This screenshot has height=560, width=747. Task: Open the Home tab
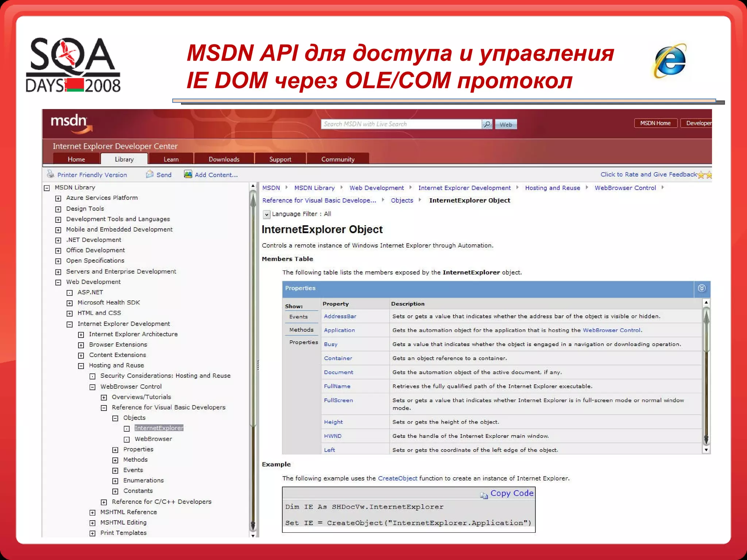pyautogui.click(x=77, y=159)
